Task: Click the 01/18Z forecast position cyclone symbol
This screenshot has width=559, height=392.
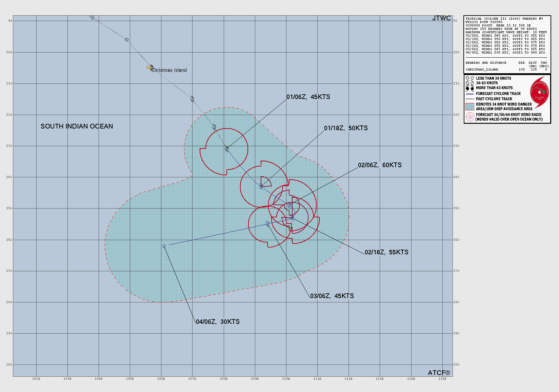Action: [x=261, y=187]
